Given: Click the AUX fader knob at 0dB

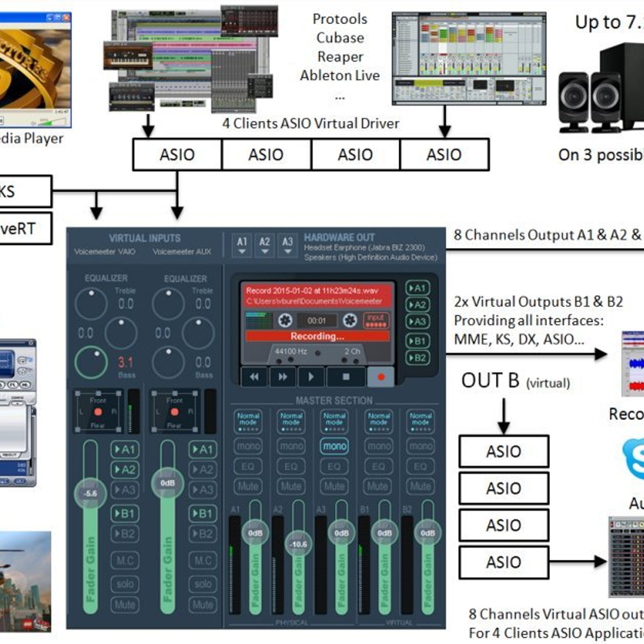Looking at the screenshot, I should point(168,483).
